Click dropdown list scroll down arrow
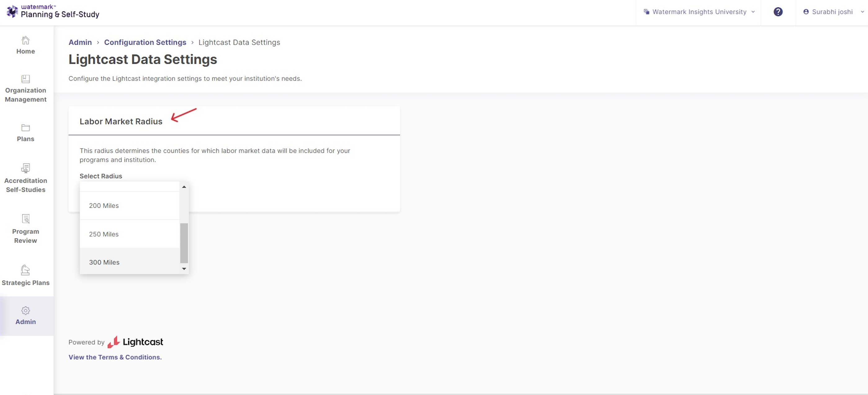The image size is (868, 395). pyautogui.click(x=184, y=269)
